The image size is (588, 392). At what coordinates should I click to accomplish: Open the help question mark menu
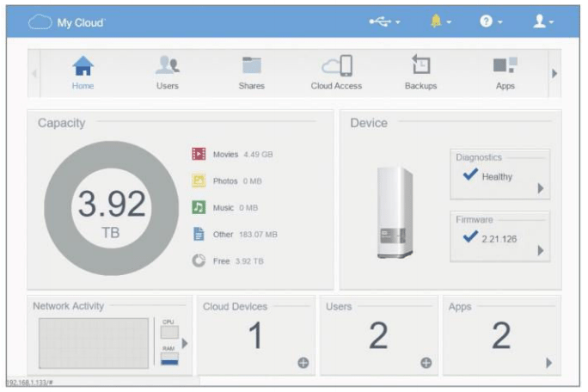point(491,21)
